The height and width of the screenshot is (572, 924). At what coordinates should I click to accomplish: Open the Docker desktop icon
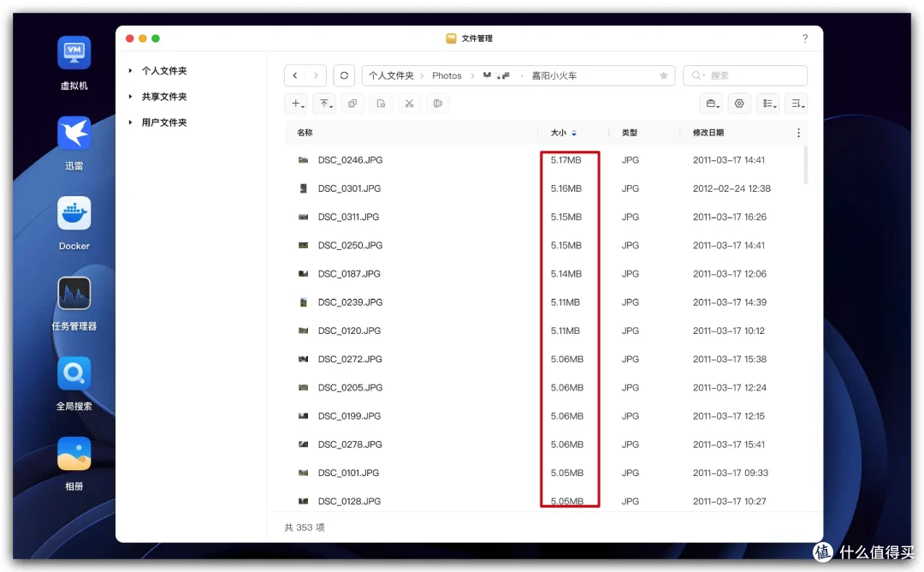(74, 213)
